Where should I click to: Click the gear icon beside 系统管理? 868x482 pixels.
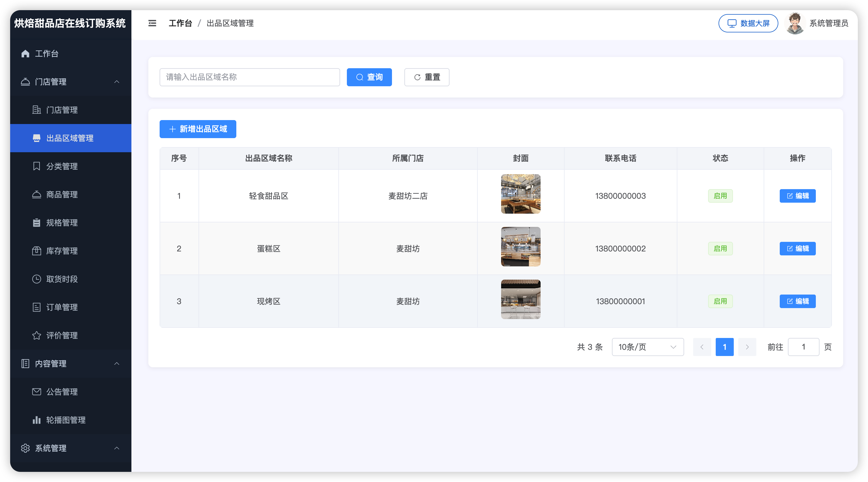click(25, 448)
